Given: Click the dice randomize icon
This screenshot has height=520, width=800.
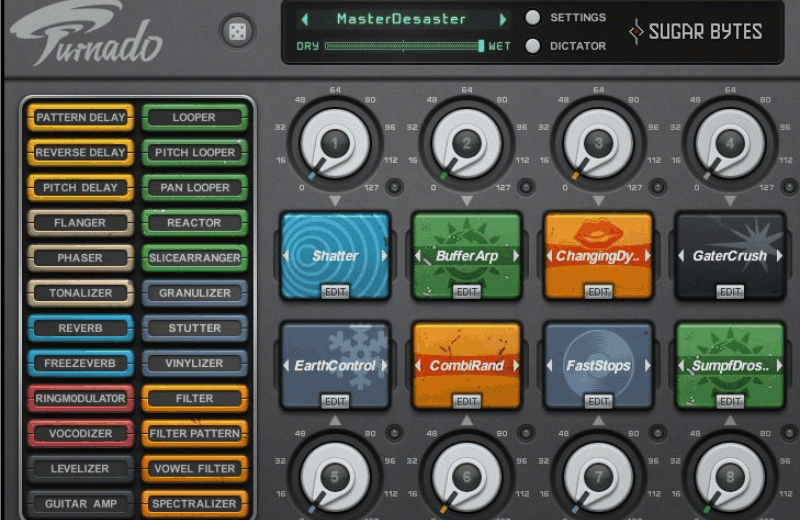Looking at the screenshot, I should [x=237, y=32].
